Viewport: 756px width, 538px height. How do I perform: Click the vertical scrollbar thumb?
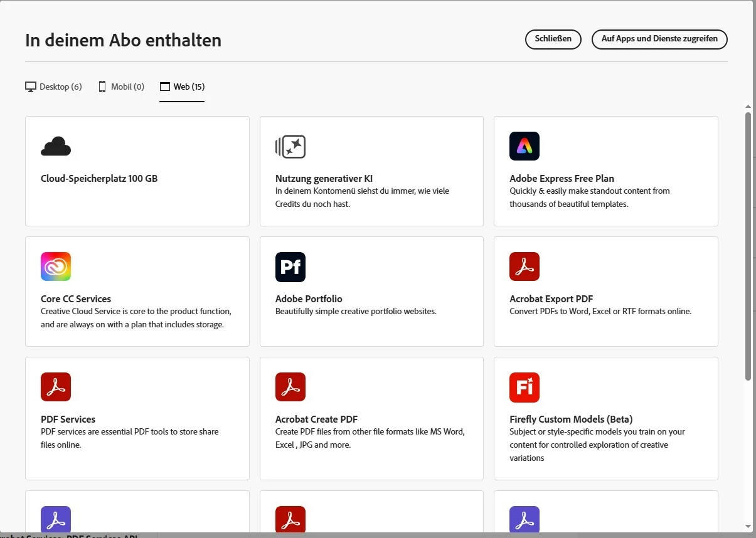748,246
